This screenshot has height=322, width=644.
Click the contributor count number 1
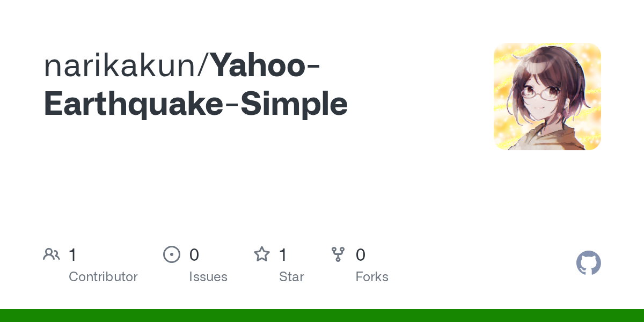pos(72,255)
